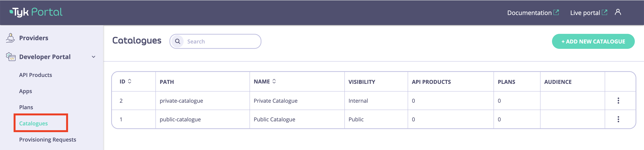This screenshot has width=644, height=150.
Task: Open the kebab menu for private-catalogue row
Action: (x=619, y=101)
